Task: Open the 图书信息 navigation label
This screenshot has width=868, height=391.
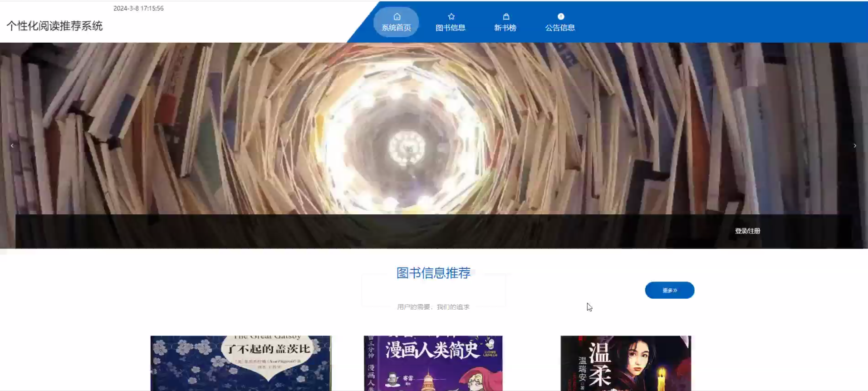Action: [x=450, y=28]
